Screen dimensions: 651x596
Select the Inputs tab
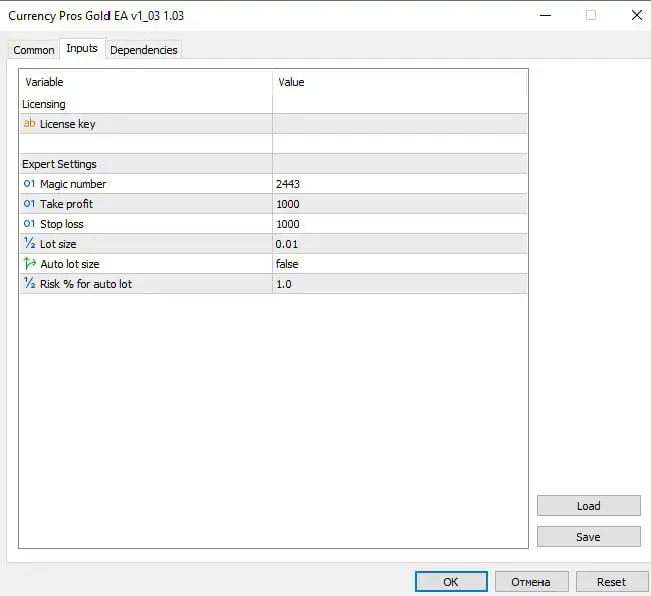[82, 49]
